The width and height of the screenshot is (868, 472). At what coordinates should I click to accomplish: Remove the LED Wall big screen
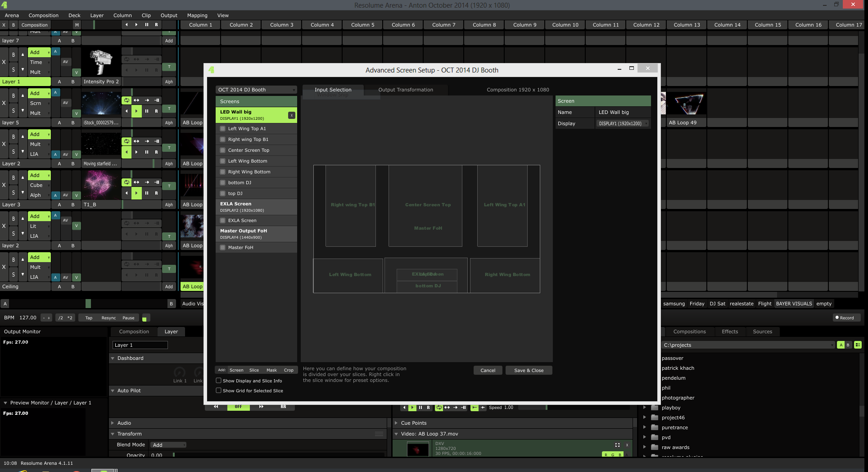pyautogui.click(x=292, y=115)
